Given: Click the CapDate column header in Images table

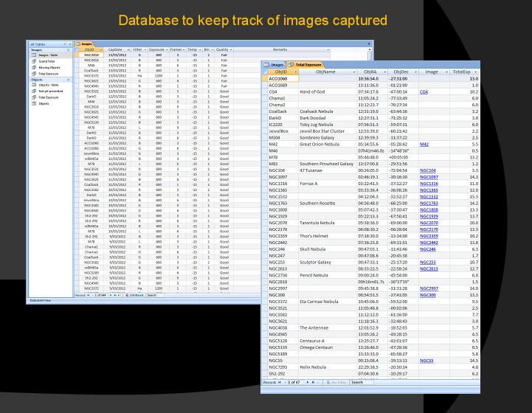Looking at the screenshot, I should click(117, 50).
